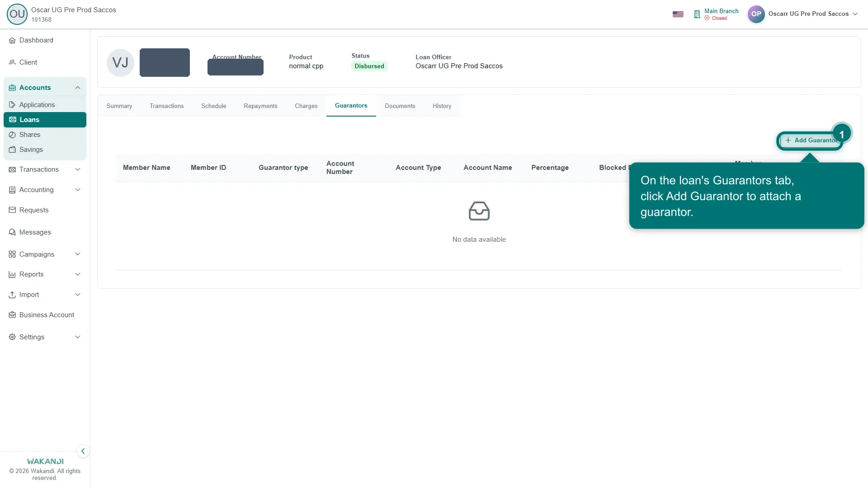Click the US flag language icon
Viewport: 868px width, 488px height.
(678, 14)
